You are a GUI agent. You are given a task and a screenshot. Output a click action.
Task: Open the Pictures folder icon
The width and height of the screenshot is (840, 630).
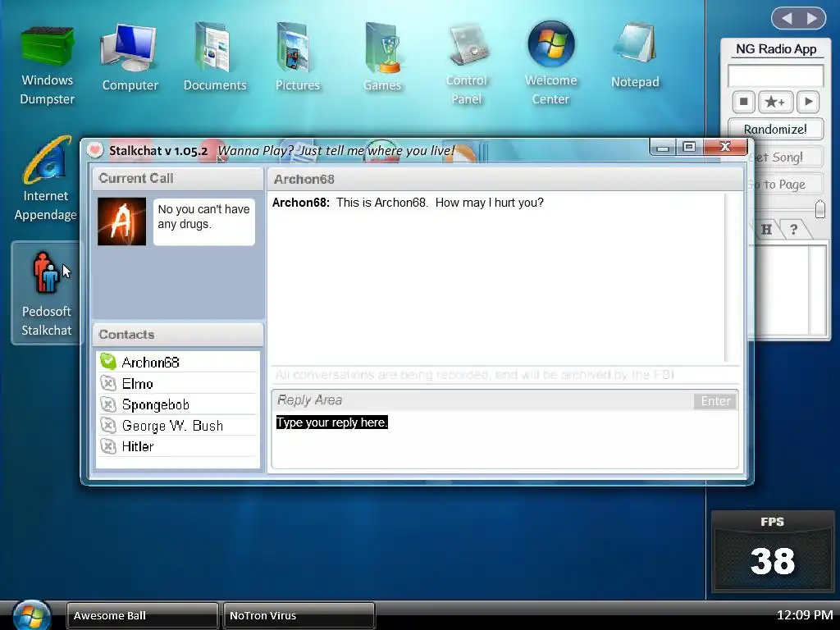(x=297, y=58)
